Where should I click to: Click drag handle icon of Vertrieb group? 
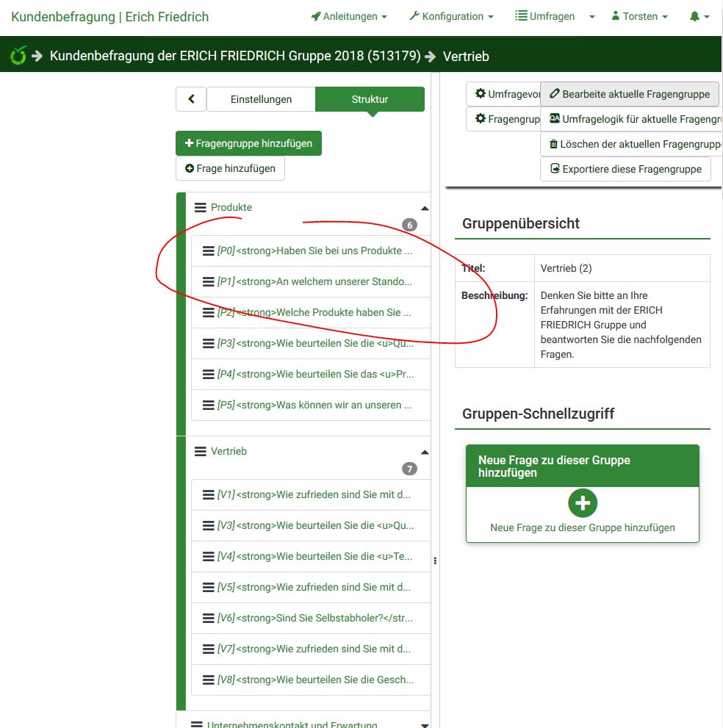(x=200, y=452)
